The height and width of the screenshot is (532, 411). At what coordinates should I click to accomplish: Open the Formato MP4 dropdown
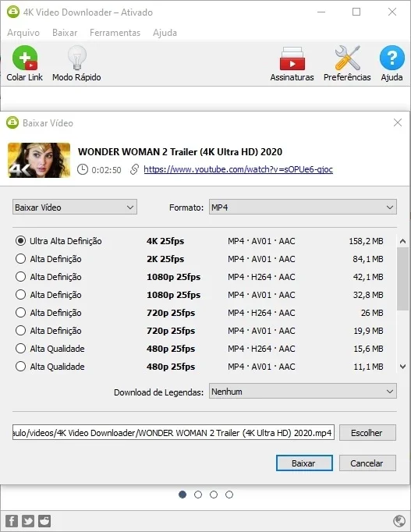coord(303,207)
